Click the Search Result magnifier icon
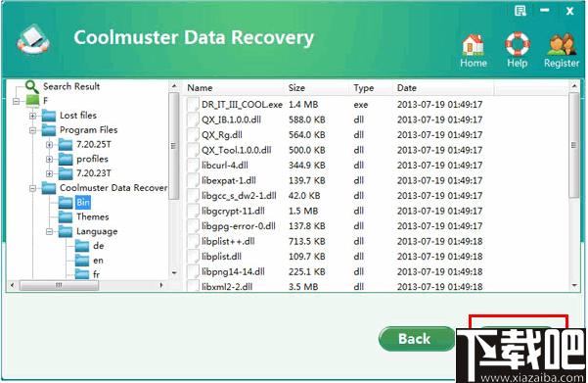 [32, 87]
